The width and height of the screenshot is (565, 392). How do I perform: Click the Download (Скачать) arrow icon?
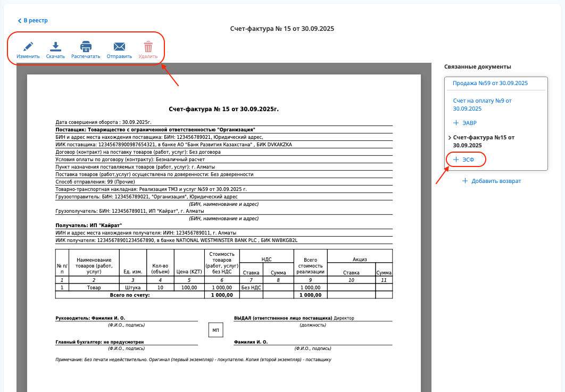click(55, 47)
